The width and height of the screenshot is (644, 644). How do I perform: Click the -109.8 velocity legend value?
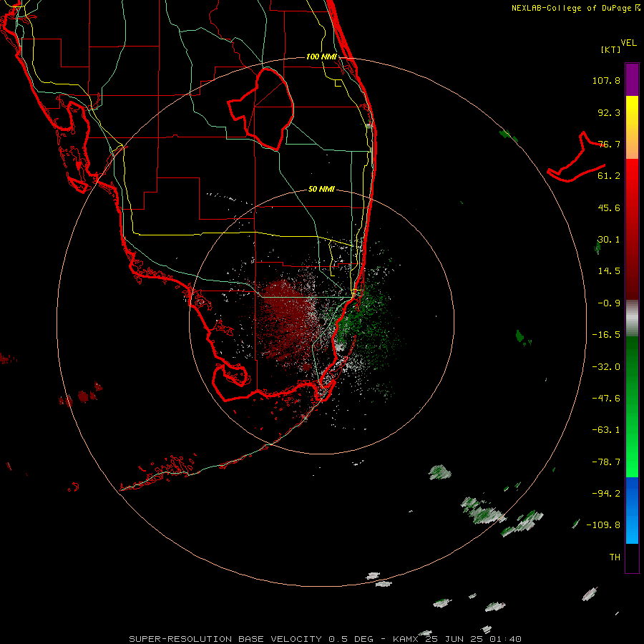click(x=603, y=525)
